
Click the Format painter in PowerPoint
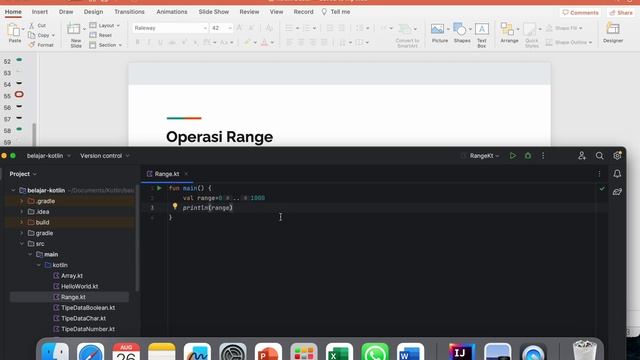point(41,45)
